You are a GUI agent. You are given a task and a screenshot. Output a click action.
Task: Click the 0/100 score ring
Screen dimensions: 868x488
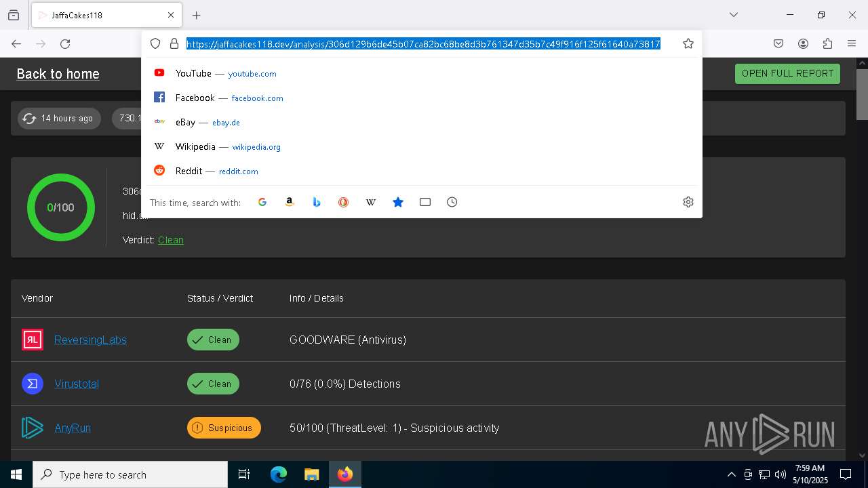point(61,207)
